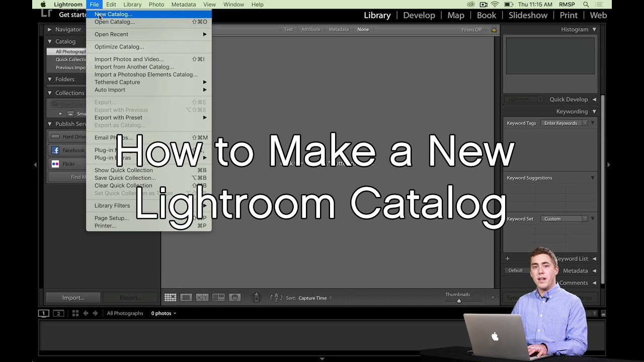Image resolution: width=644 pixels, height=362 pixels.
Task: Click Wi-Fi status icon
Action: (495, 5)
